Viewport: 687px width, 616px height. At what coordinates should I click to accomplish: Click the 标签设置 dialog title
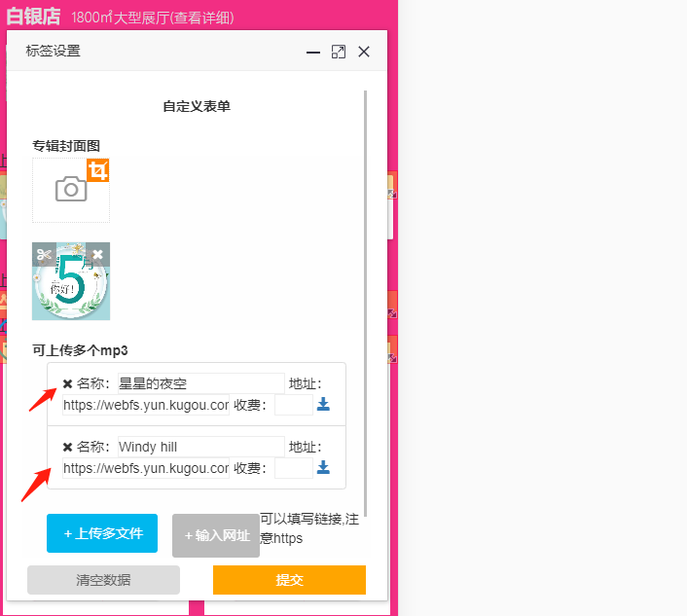coord(53,51)
